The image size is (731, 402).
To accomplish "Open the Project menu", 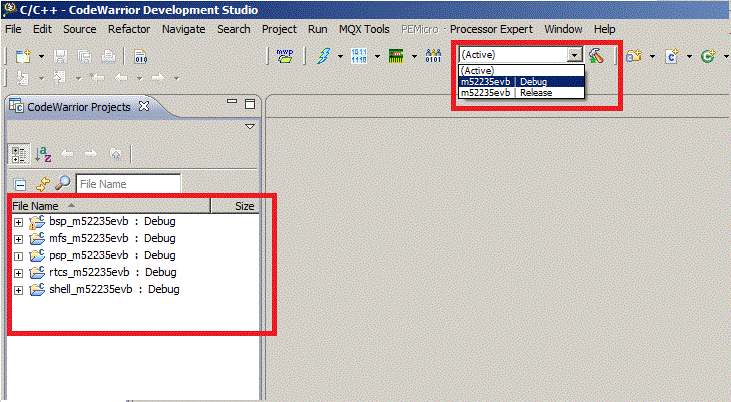I will (x=279, y=29).
